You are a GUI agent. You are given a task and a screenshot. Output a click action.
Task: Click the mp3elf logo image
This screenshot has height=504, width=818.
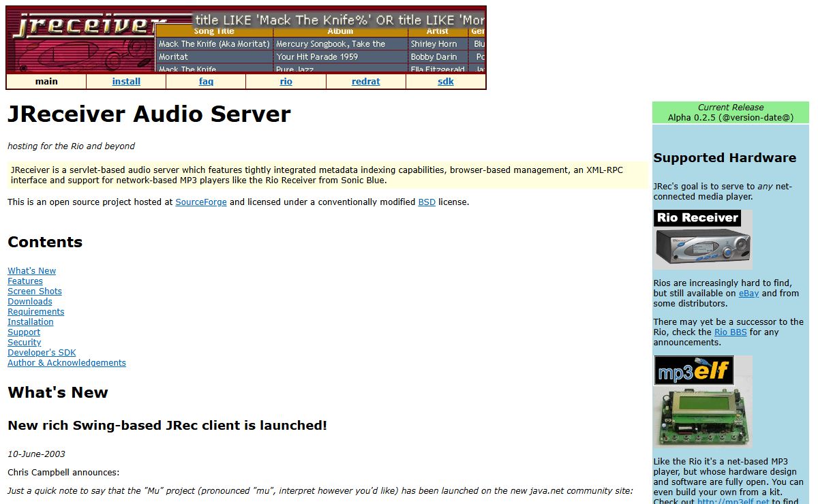[694, 371]
